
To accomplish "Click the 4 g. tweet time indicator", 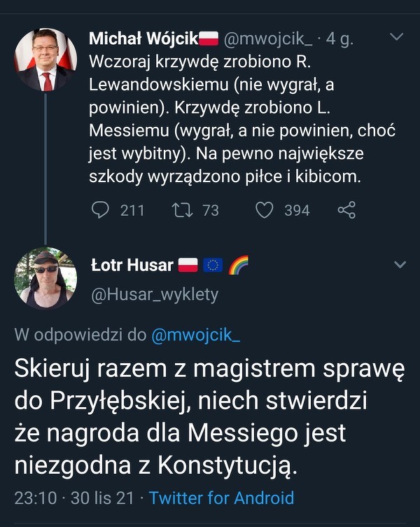I will click(339, 39).
